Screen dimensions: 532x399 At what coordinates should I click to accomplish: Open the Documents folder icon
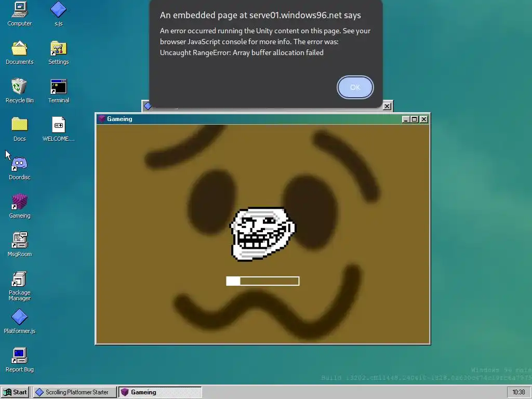(x=19, y=52)
